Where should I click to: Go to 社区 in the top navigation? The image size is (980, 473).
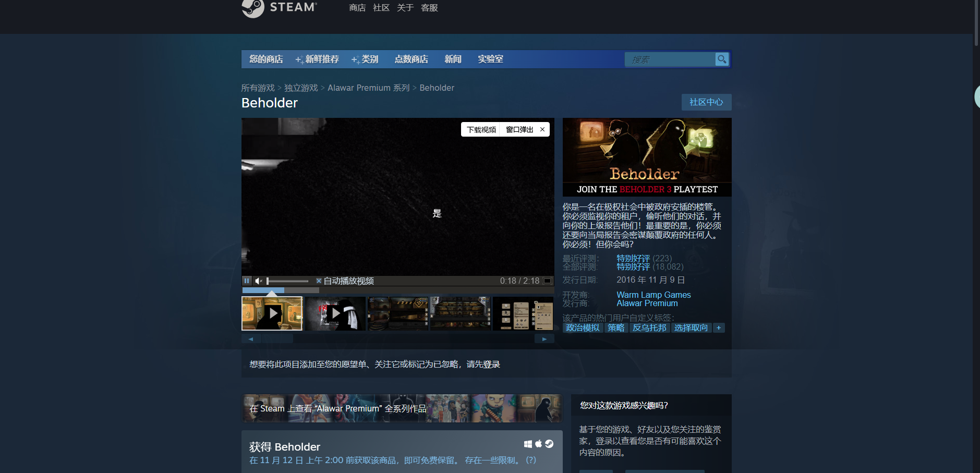coord(381,8)
